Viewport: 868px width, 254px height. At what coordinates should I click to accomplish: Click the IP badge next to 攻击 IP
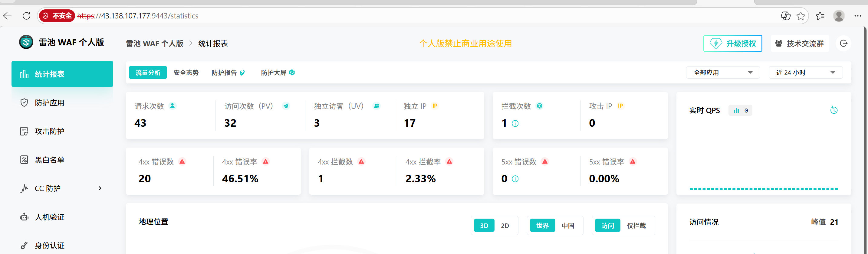coord(620,106)
